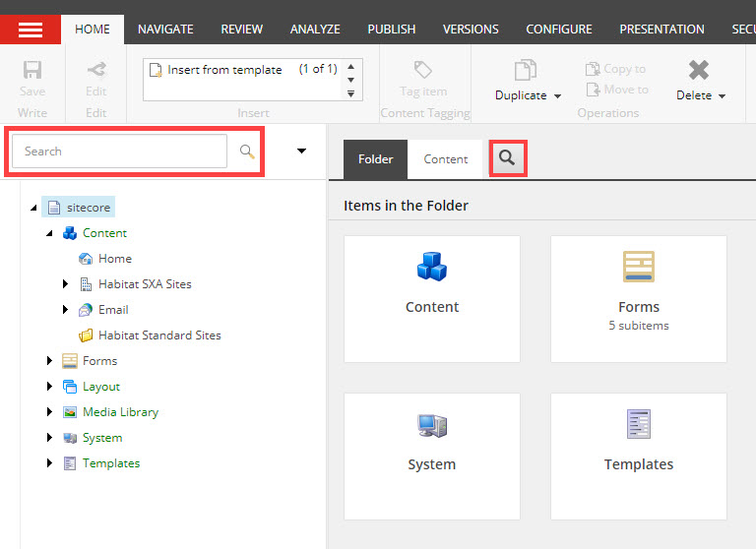756x549 pixels.
Task: Open the Forms tile with 5 subitems
Action: pyautogui.click(x=639, y=299)
